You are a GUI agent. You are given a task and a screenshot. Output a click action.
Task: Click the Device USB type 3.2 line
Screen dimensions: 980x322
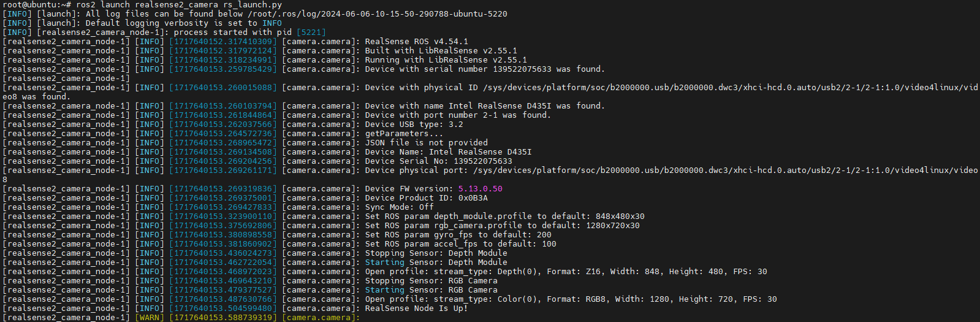click(414, 124)
